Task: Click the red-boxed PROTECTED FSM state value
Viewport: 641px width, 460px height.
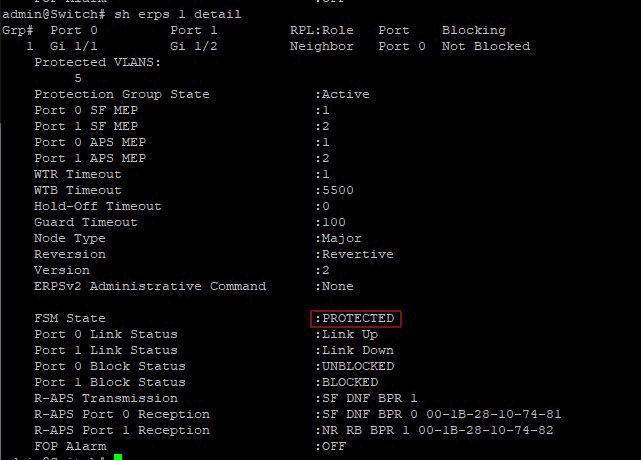Action: (x=358, y=318)
